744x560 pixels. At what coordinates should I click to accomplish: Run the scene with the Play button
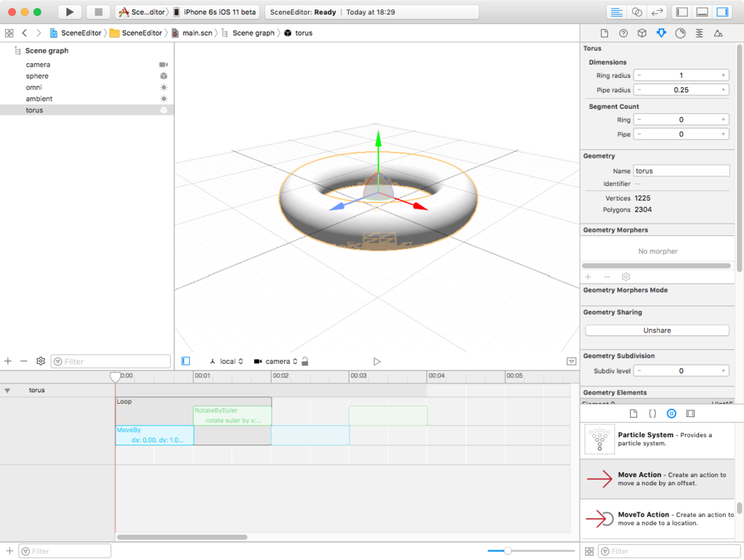[x=69, y=12]
